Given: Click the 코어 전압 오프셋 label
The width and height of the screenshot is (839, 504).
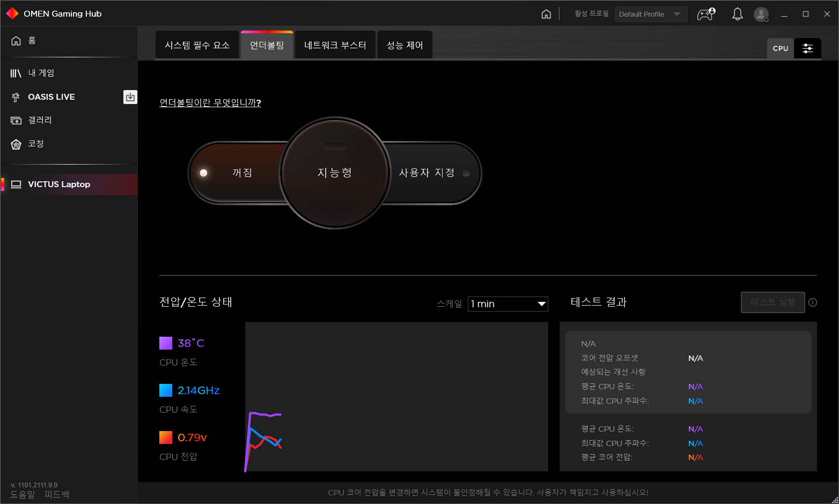Looking at the screenshot, I should click(x=609, y=358).
